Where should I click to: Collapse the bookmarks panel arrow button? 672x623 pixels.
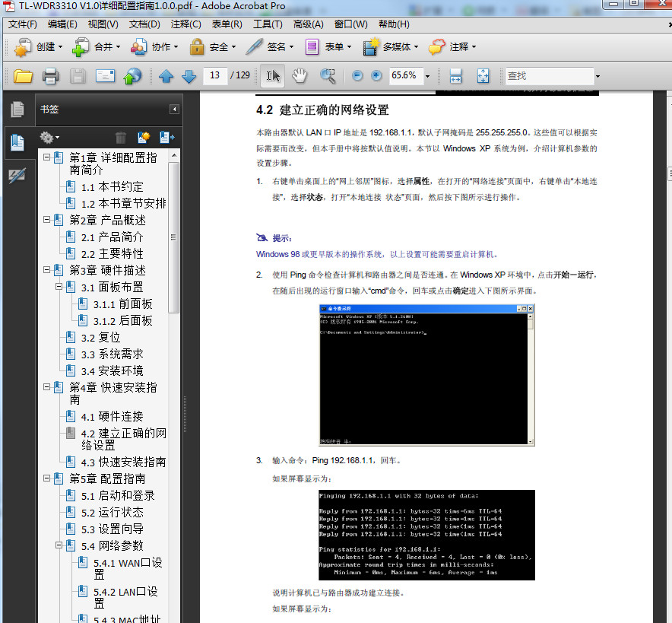click(x=174, y=110)
